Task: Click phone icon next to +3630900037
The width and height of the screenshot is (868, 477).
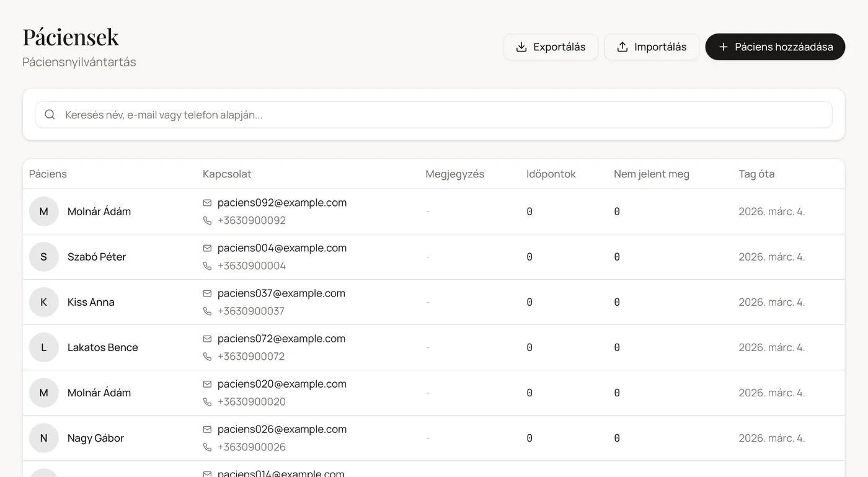Action: point(207,311)
